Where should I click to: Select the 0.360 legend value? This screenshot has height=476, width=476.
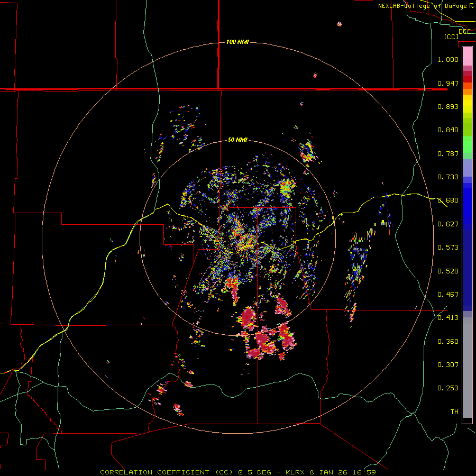[448, 342]
